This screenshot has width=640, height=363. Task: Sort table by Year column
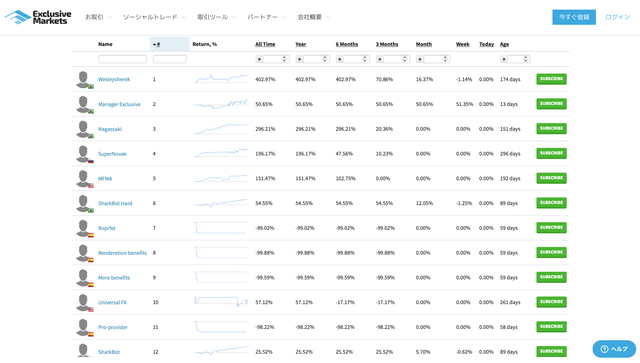tap(301, 44)
